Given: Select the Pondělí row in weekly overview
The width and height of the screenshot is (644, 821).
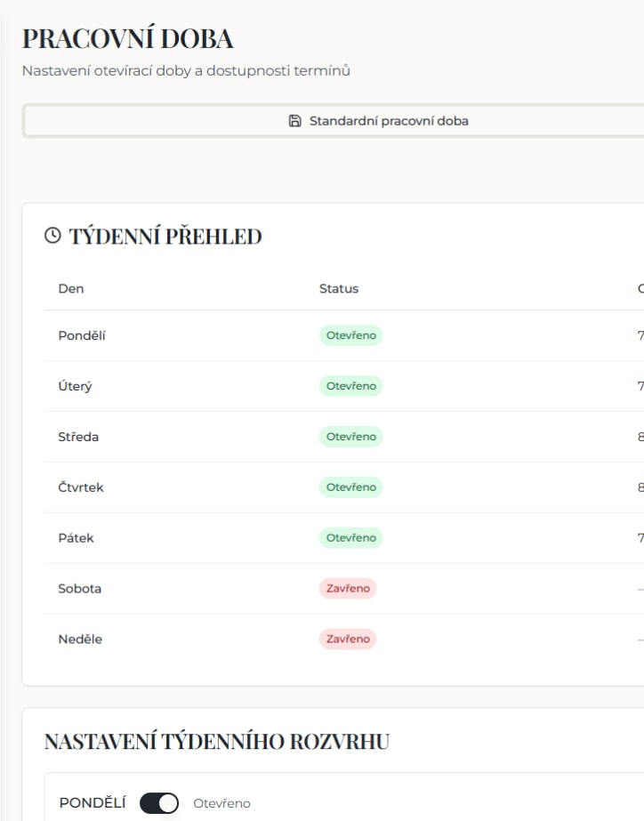Looking at the screenshot, I should [82, 335].
